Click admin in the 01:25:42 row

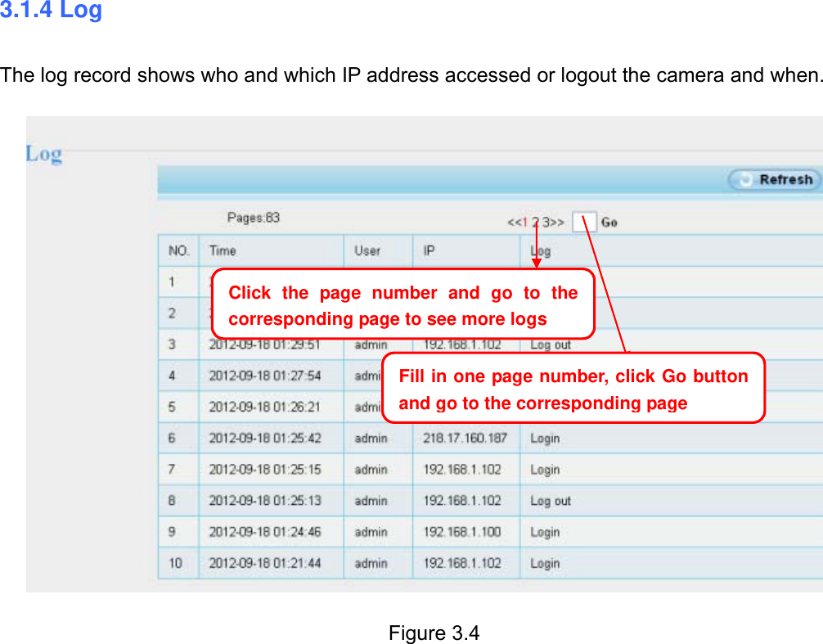click(371, 439)
